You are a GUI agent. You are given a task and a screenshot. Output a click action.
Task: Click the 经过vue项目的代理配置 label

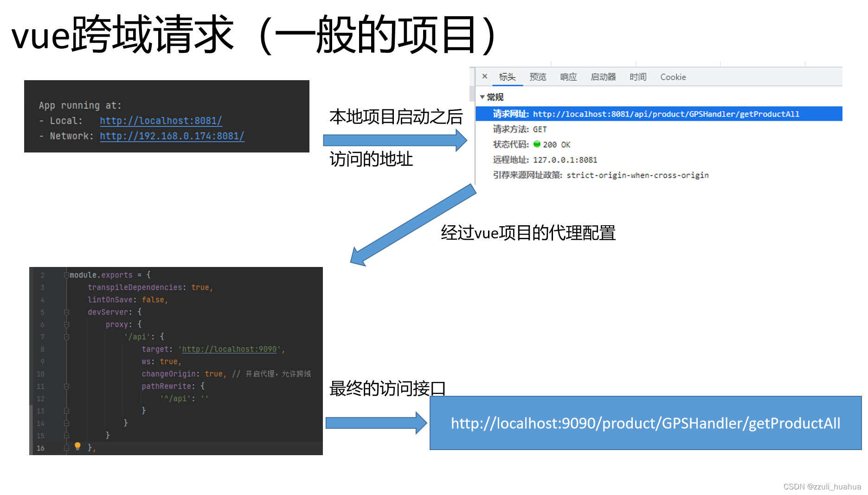(528, 233)
